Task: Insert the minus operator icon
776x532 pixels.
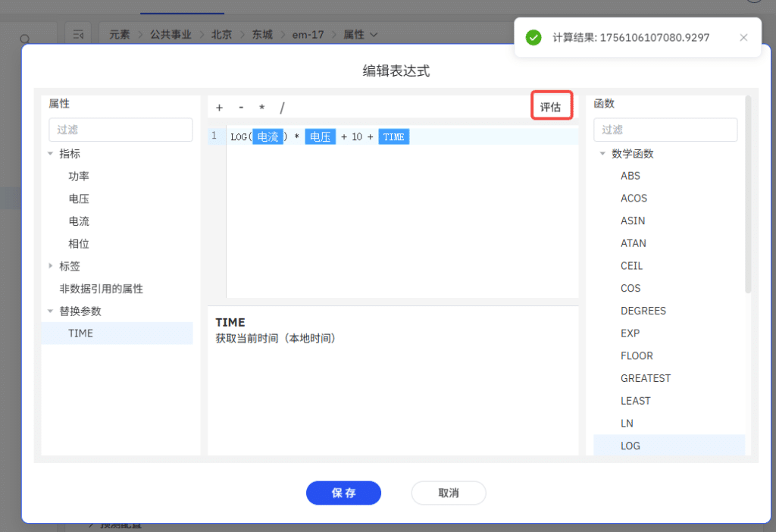Action: coord(240,107)
